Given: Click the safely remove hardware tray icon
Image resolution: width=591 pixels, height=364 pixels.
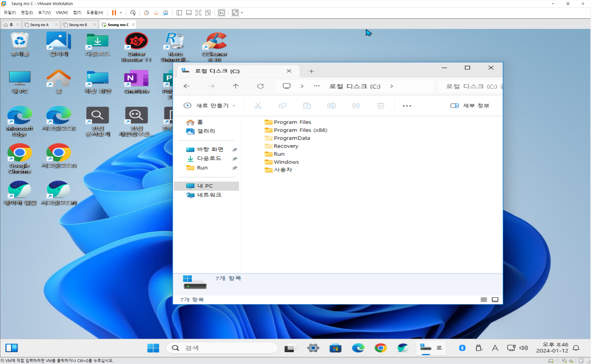Looking at the screenshot, I should pyautogui.click(x=479, y=348).
